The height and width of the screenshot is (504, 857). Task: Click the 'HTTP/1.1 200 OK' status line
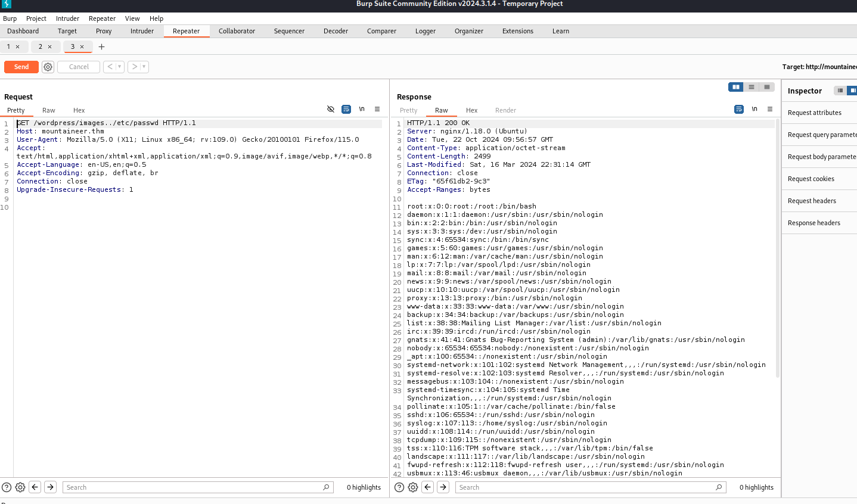click(438, 123)
